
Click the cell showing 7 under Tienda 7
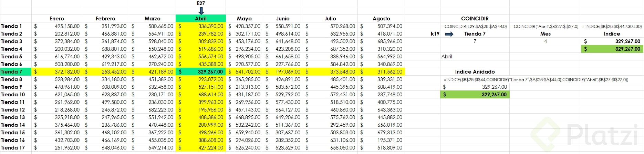(475, 41)
